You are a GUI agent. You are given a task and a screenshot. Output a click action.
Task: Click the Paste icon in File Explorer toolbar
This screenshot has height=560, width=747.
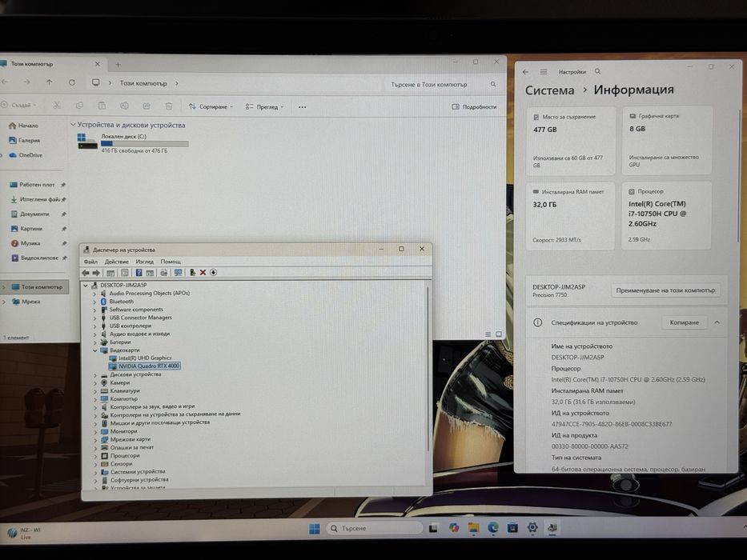pyautogui.click(x=102, y=106)
